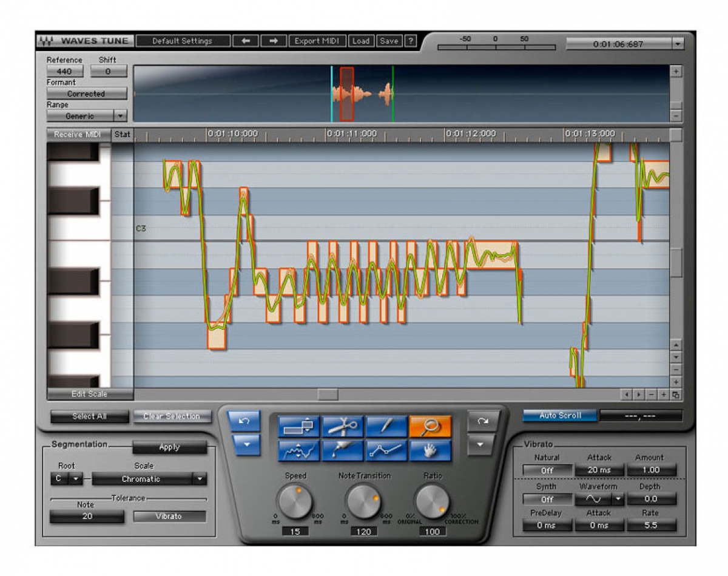Click Edit Scale button
Image resolution: width=728 pixels, height=576 pixels.
90,395
